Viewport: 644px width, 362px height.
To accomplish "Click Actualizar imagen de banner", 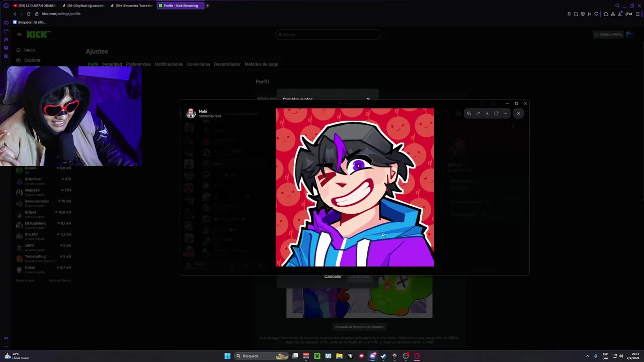I will click(x=359, y=327).
